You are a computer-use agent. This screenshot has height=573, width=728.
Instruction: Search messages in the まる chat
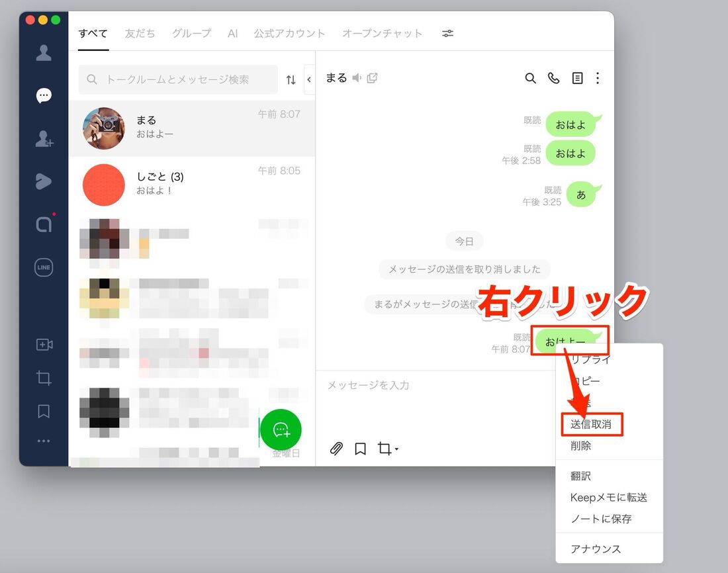[530, 78]
